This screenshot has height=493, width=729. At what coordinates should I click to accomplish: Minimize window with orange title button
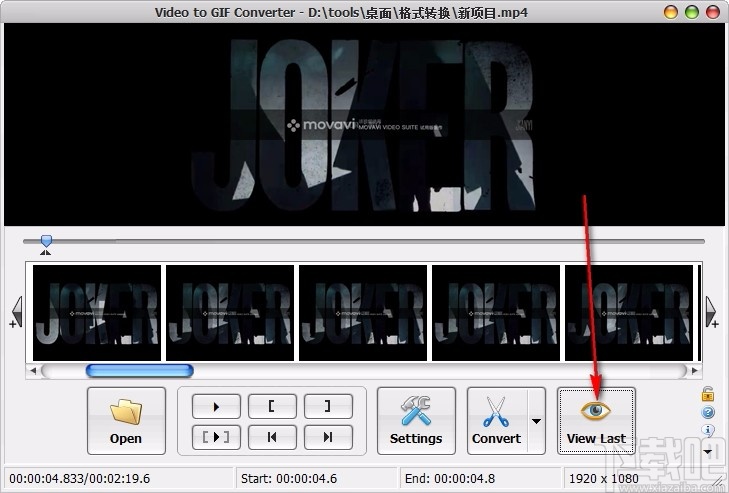[670, 12]
